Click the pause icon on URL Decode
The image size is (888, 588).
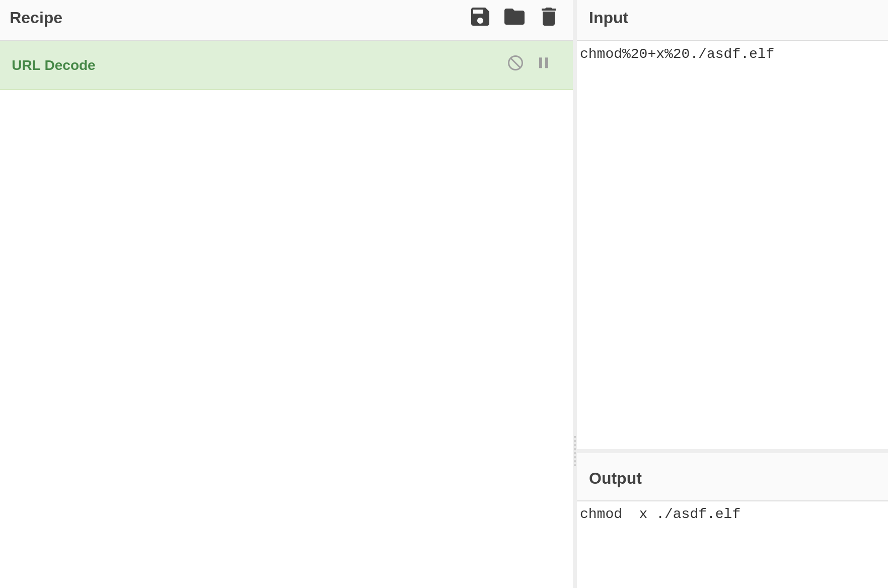pos(543,63)
